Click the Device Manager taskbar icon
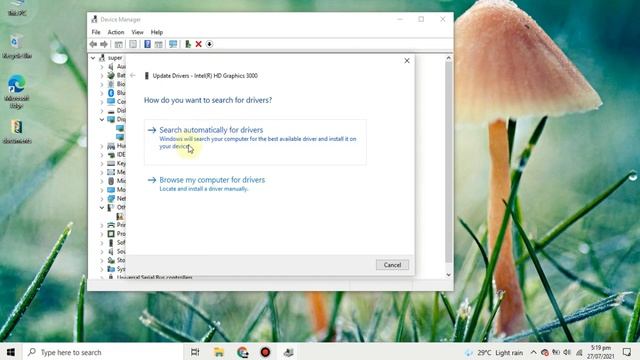The image size is (640, 360). click(289, 352)
